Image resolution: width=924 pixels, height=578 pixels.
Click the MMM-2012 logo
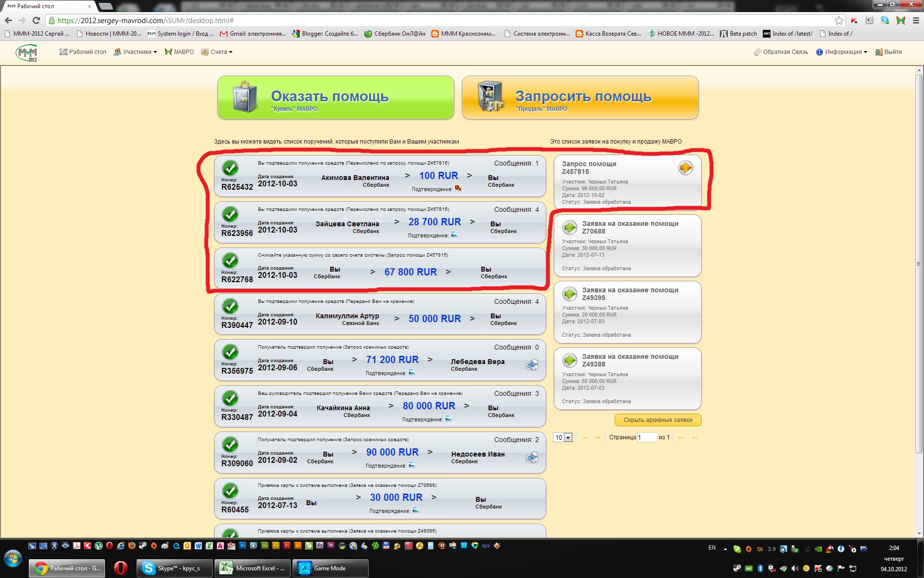(26, 53)
